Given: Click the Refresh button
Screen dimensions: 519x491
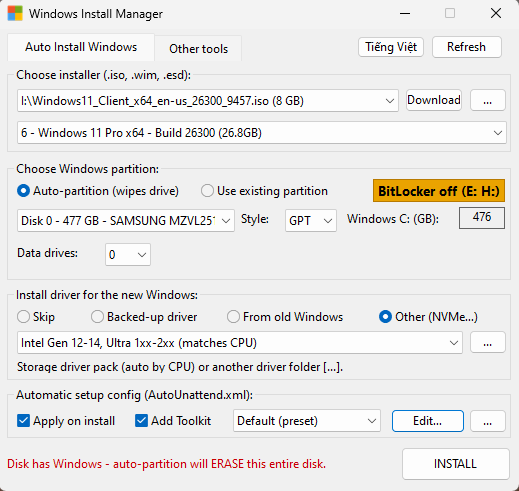Looking at the screenshot, I should pos(467,47).
